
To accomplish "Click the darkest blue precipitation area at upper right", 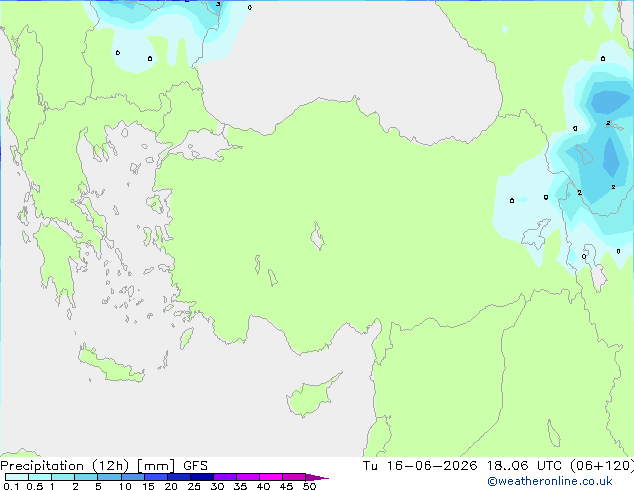I will click(610, 102).
